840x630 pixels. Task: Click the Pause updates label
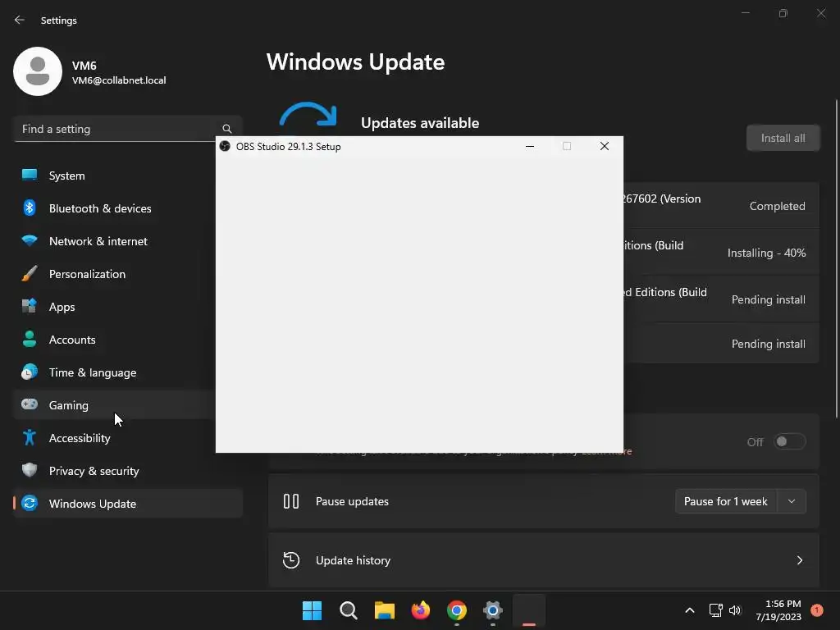(352, 501)
